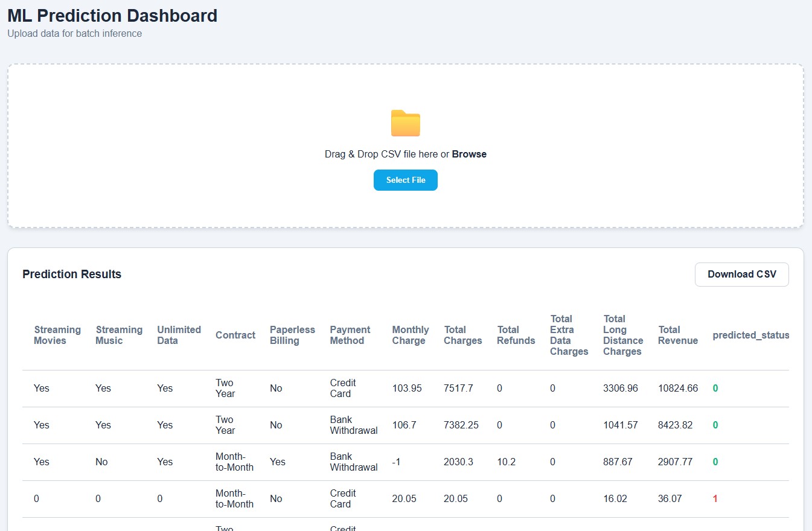The image size is (812, 531).
Task: Select the Streaming Music column header
Action: pos(119,335)
